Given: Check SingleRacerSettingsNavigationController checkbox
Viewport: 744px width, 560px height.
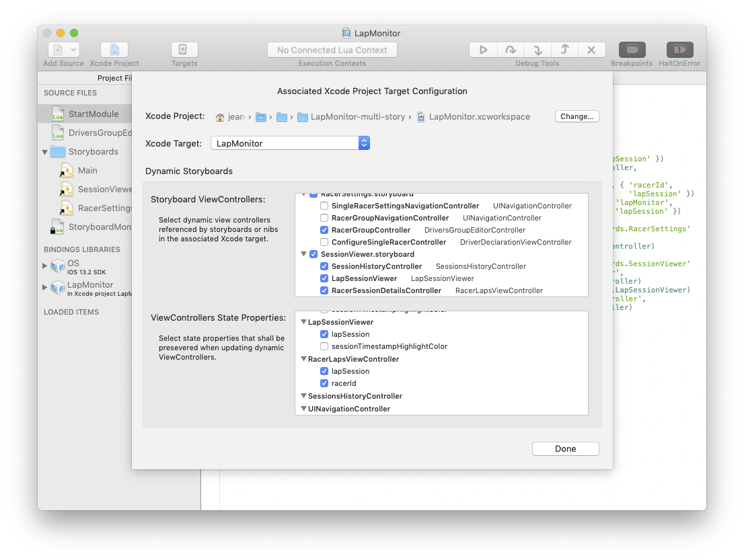Looking at the screenshot, I should (x=324, y=206).
